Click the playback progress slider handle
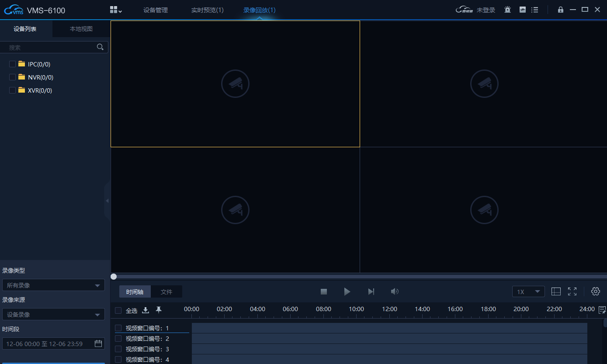 pos(114,277)
